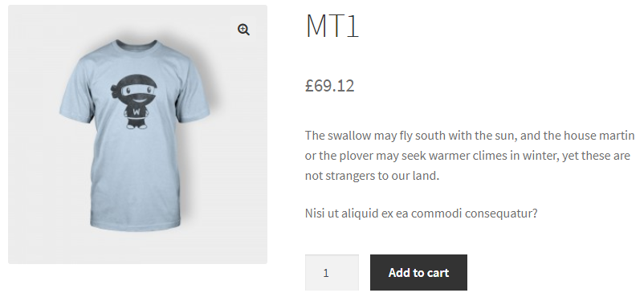
Task: Open the full-size product gallery via magnifier
Action: [x=243, y=30]
